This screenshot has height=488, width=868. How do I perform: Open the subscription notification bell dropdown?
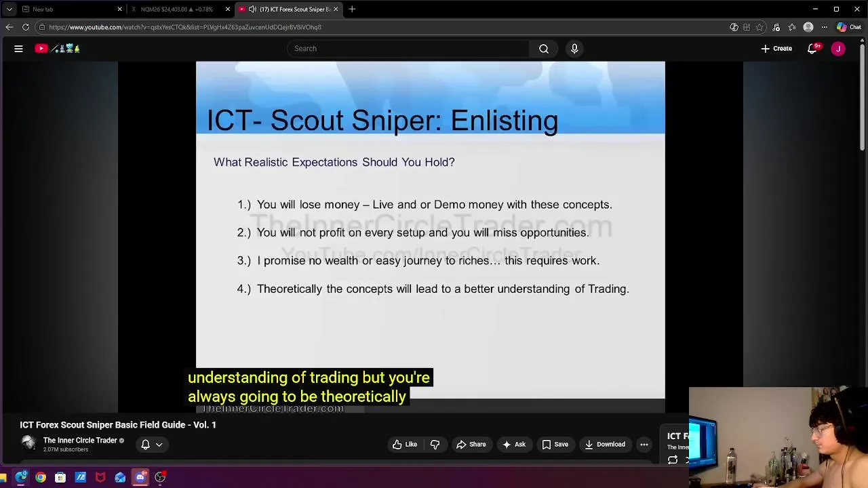(x=151, y=445)
